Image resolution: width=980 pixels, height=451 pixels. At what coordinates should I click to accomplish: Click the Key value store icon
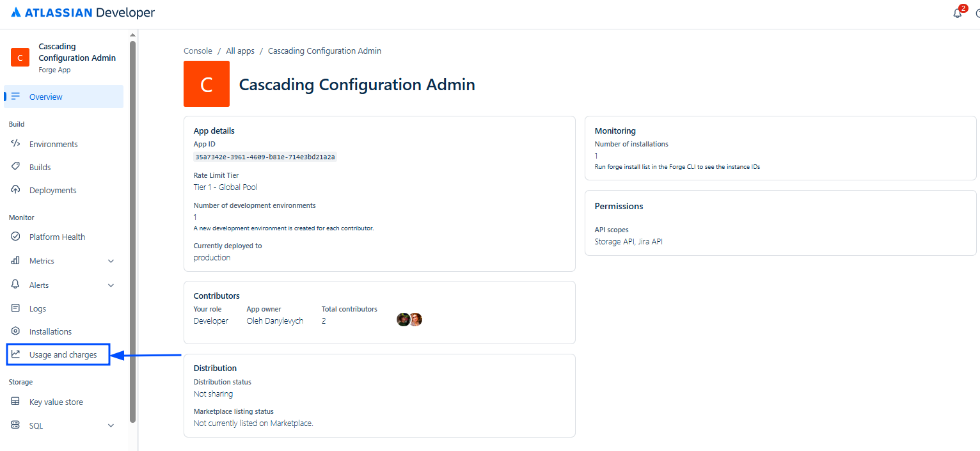16,402
